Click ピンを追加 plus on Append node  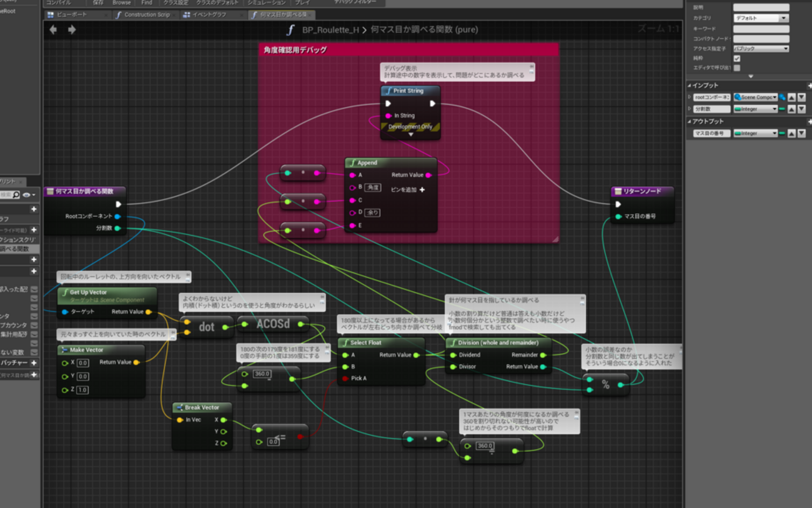point(422,189)
